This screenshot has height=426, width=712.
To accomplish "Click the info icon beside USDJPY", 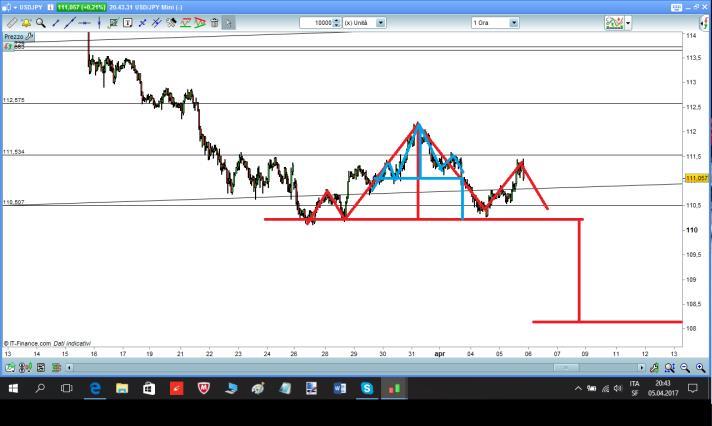I will 50,7.
